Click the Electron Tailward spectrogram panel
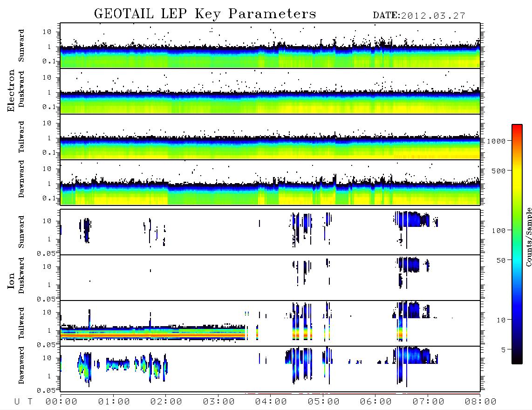Viewport: 532px width, 410px height. [x=270, y=137]
